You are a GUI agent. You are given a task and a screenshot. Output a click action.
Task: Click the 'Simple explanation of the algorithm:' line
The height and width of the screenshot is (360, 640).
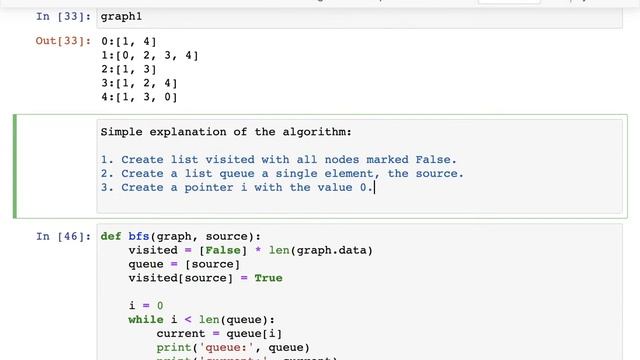coord(226,132)
